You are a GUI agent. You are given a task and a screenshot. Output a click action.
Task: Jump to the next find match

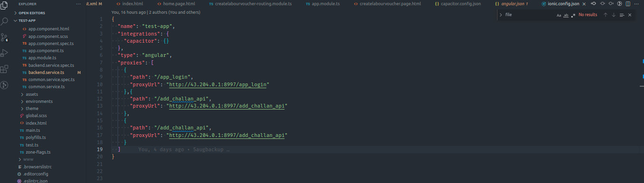614,15
